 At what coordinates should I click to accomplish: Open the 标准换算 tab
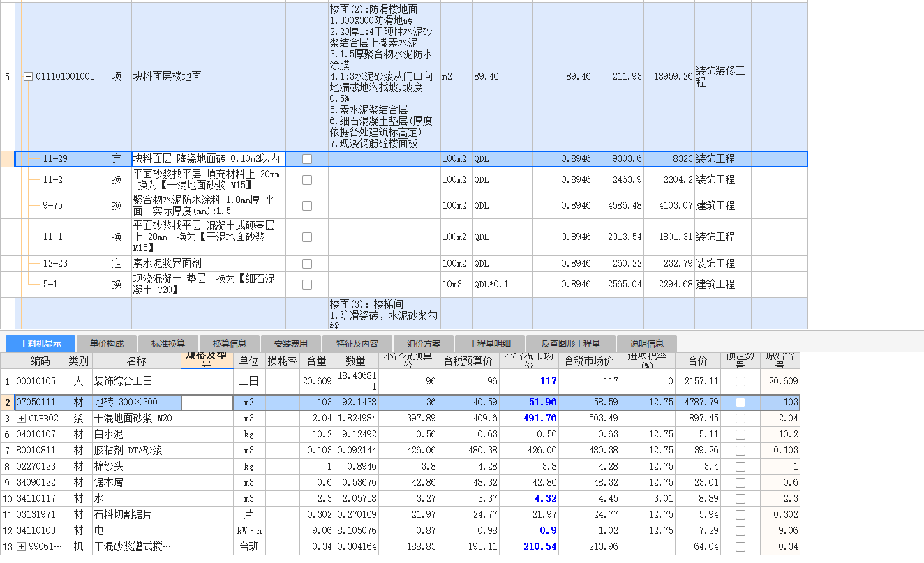[167, 344]
